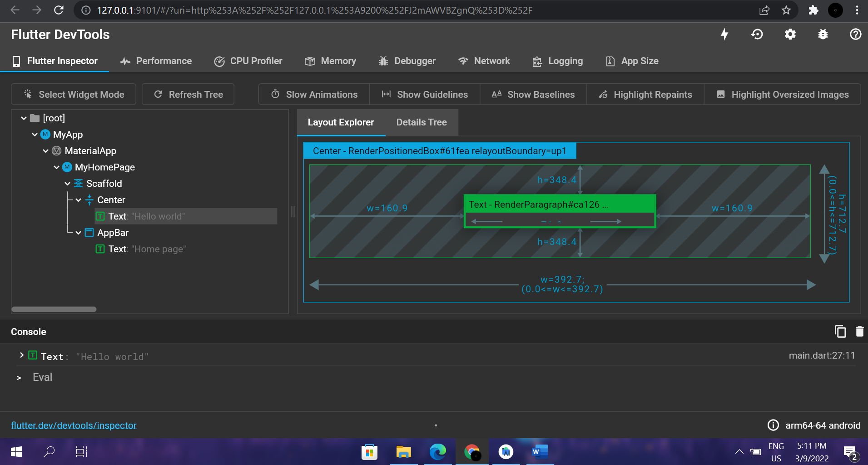Open Word from the taskbar
Image resolution: width=868 pixels, height=465 pixels.
pyautogui.click(x=540, y=451)
